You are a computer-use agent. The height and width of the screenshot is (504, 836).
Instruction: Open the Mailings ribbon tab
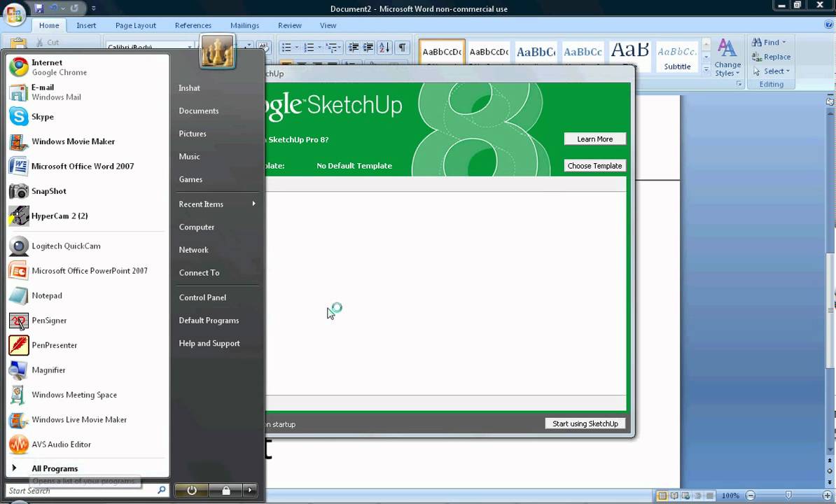(x=245, y=25)
